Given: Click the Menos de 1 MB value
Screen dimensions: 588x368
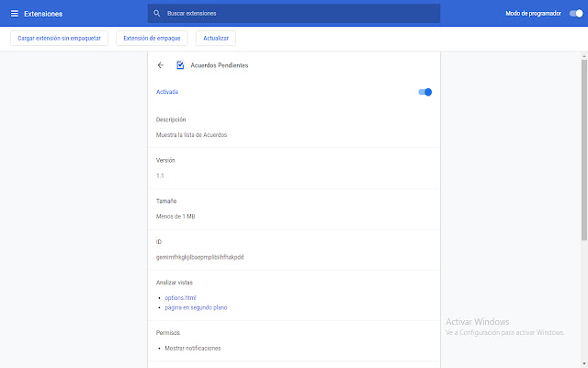Looking at the screenshot, I should click(175, 217).
